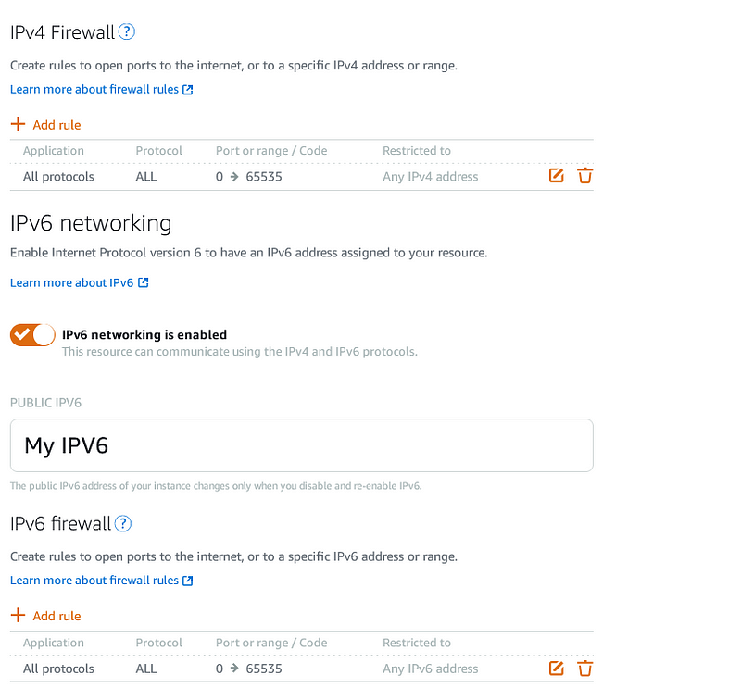The image size is (741, 700).
Task: Click Add rule in IPv4 Firewall
Action: click(x=57, y=125)
